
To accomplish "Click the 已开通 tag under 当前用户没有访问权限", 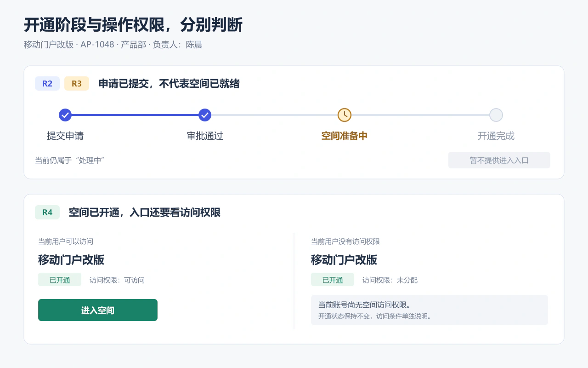I will pyautogui.click(x=333, y=280).
